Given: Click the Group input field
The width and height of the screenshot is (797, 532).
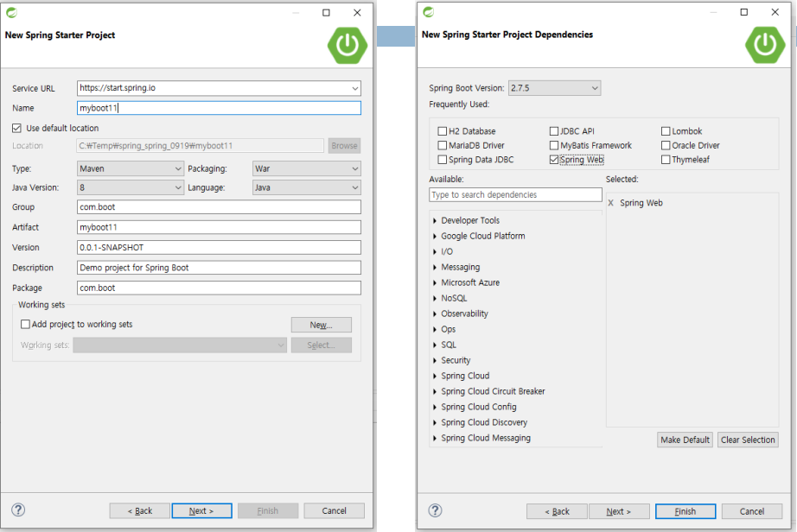Looking at the screenshot, I should tap(219, 206).
